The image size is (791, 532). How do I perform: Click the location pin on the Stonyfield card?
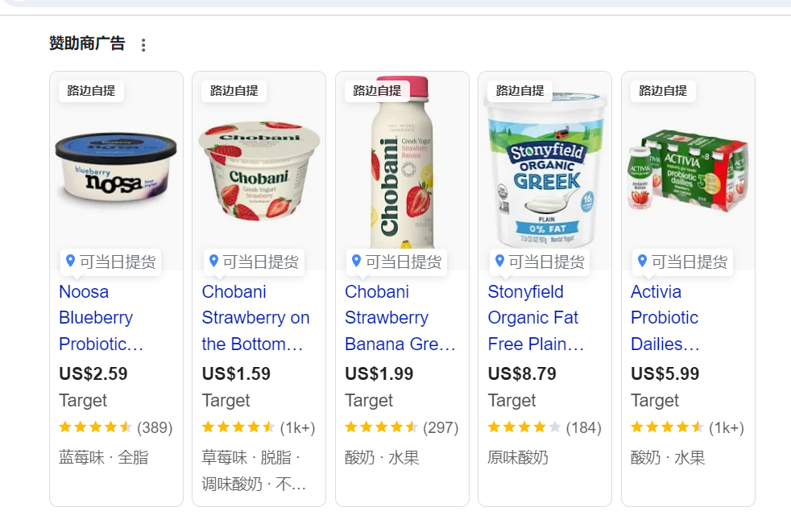coord(499,261)
